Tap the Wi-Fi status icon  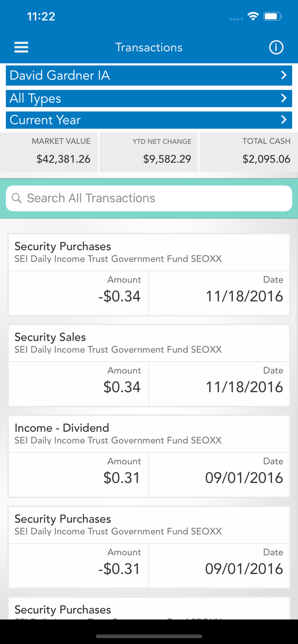click(x=252, y=17)
